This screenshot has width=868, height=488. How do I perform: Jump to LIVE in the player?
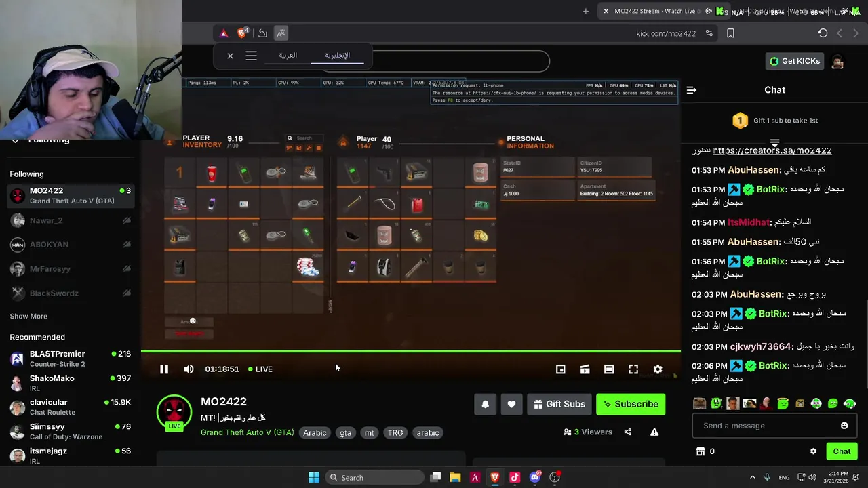click(x=260, y=369)
